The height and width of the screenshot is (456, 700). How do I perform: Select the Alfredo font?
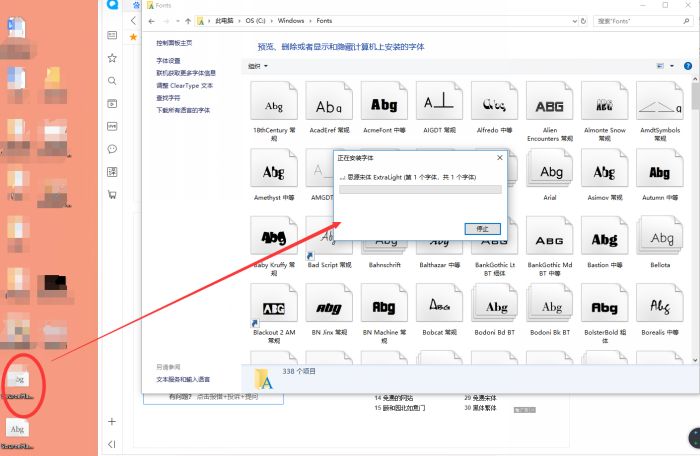point(494,108)
